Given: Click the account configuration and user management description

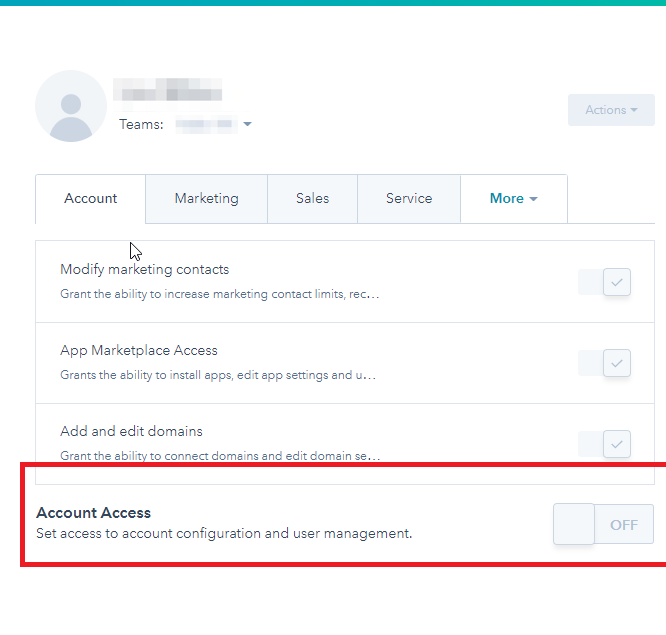Looking at the screenshot, I should click(223, 534).
